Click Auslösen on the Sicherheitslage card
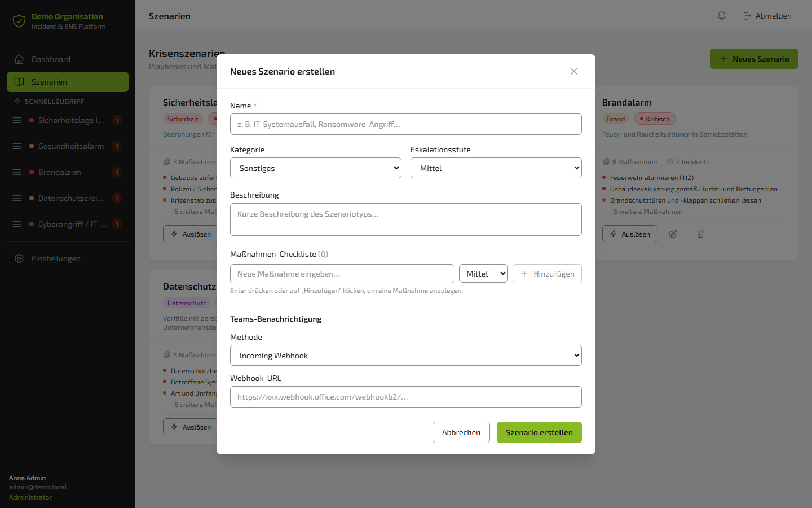The height and width of the screenshot is (508, 812). [191, 234]
